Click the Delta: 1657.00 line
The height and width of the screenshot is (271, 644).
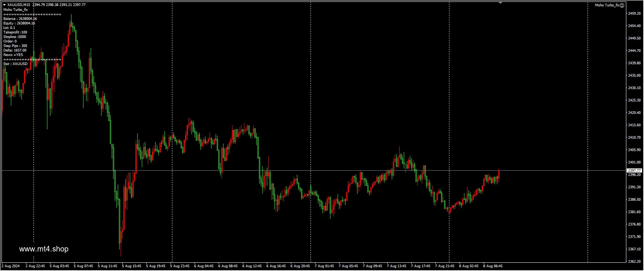tap(15, 50)
